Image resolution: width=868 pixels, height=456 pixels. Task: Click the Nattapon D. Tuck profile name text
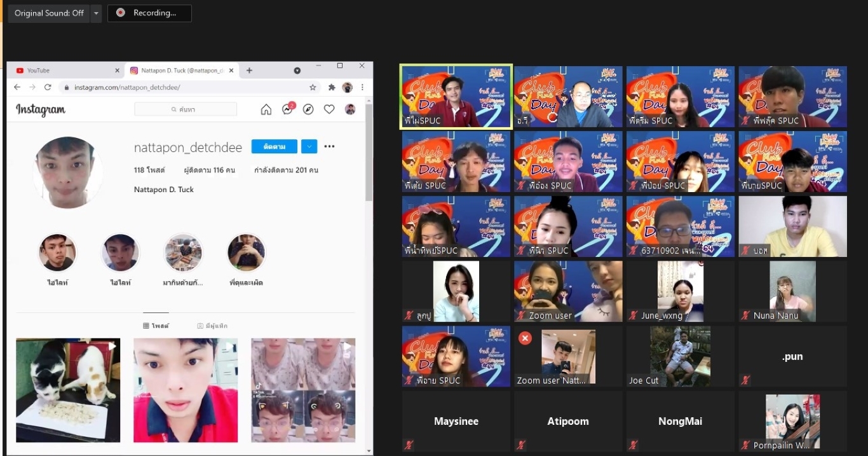point(164,190)
